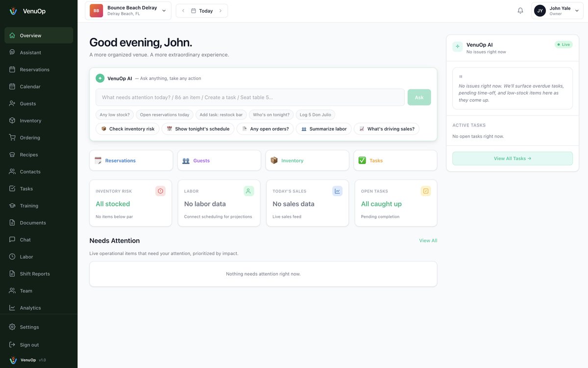This screenshot has width=588, height=368.
Task: Click the Labor clock icon in sidebar
Action: [12, 257]
